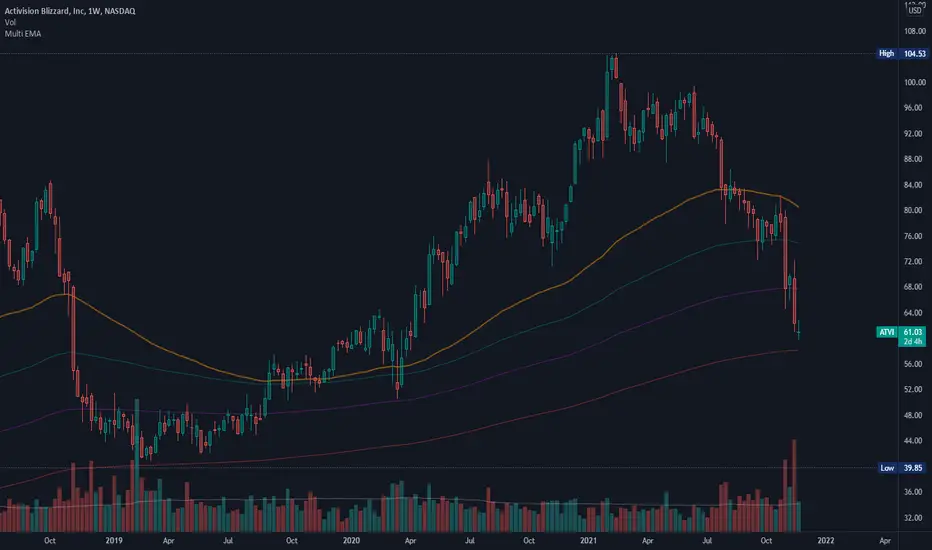Select the 2021 label on time axis
Screen dimensions: 932x550
pyautogui.click(x=588, y=540)
